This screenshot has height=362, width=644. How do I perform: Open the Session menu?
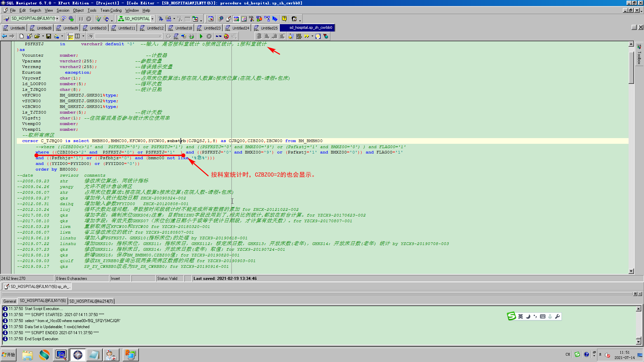click(63, 10)
